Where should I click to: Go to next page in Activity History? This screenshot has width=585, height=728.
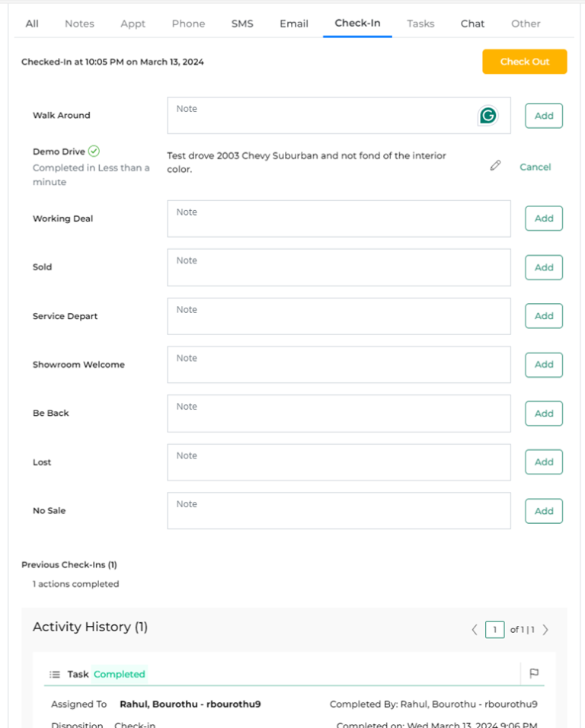coord(545,630)
